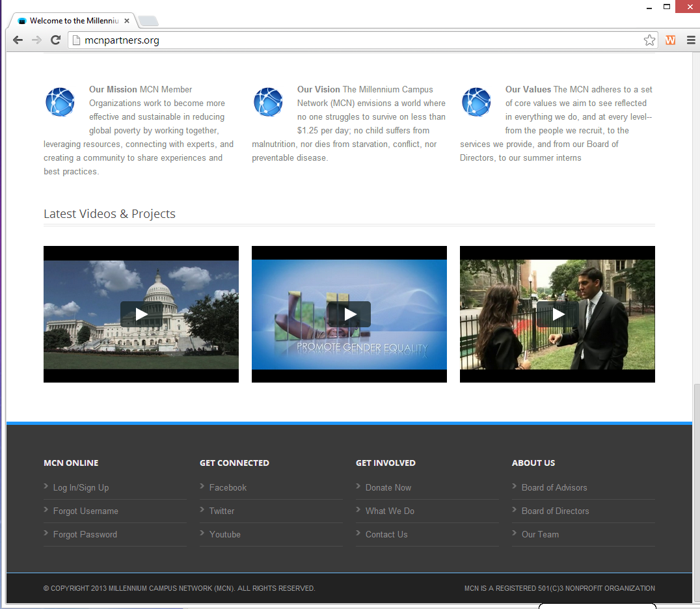This screenshot has height=609, width=700.
Task: Click the globe icon beside Our Mission
Action: tap(60, 102)
